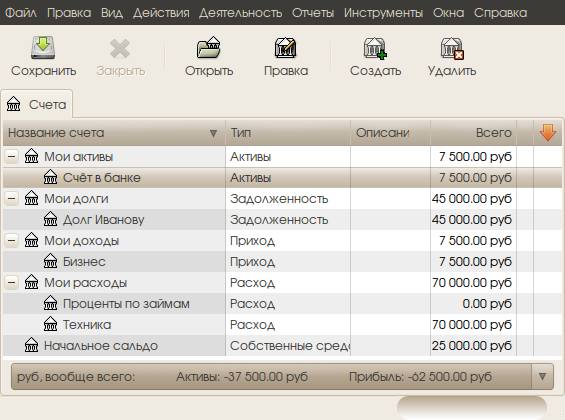The height and width of the screenshot is (420, 565).
Task: Click the orange down arrow column icon
Action: click(548, 133)
